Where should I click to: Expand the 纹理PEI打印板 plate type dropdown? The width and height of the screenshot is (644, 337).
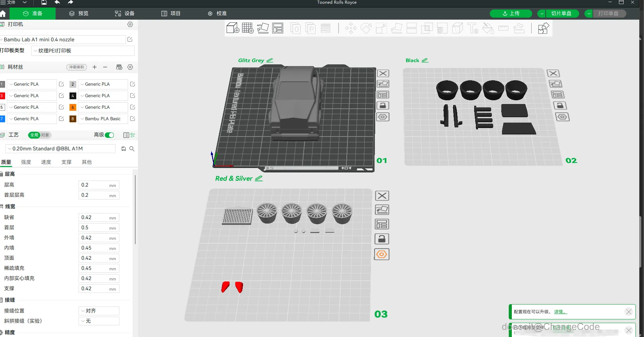[83, 51]
